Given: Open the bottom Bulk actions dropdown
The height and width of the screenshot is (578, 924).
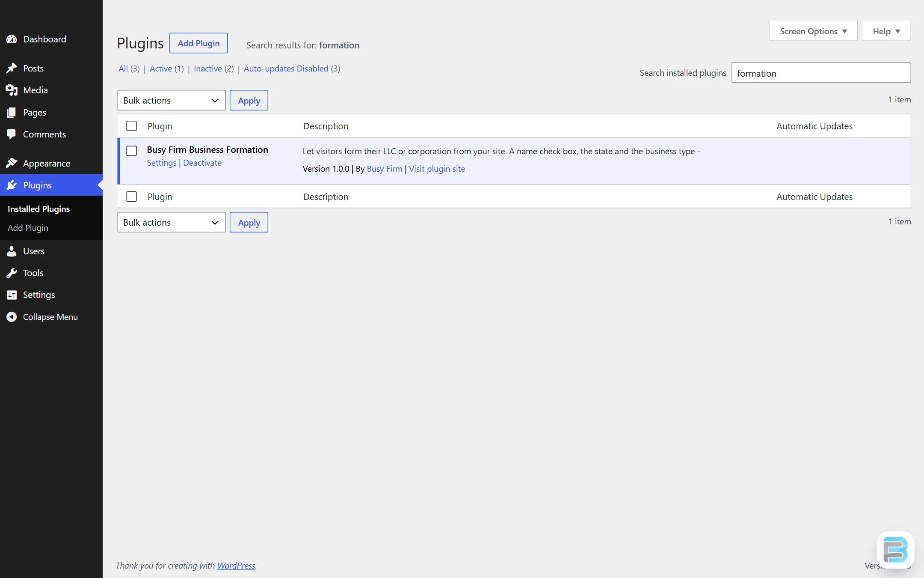Looking at the screenshot, I should tap(171, 222).
